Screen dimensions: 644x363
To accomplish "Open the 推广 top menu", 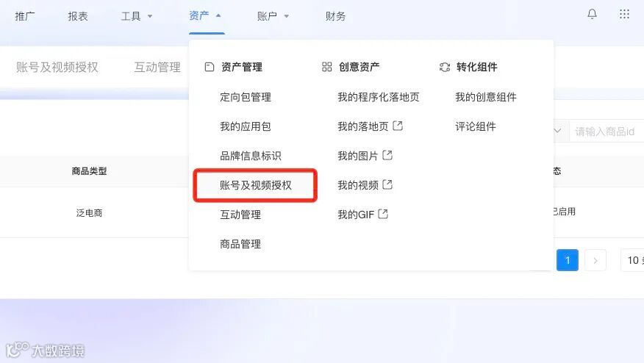I will point(25,16).
